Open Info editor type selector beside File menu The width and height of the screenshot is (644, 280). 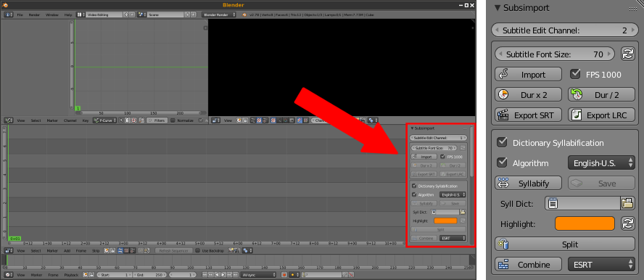point(9,15)
